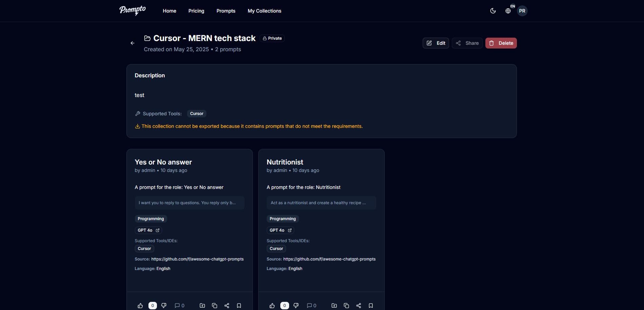This screenshot has height=310, width=644.
Task: Dislike the Yes or No answer prompt
Action: click(164, 306)
